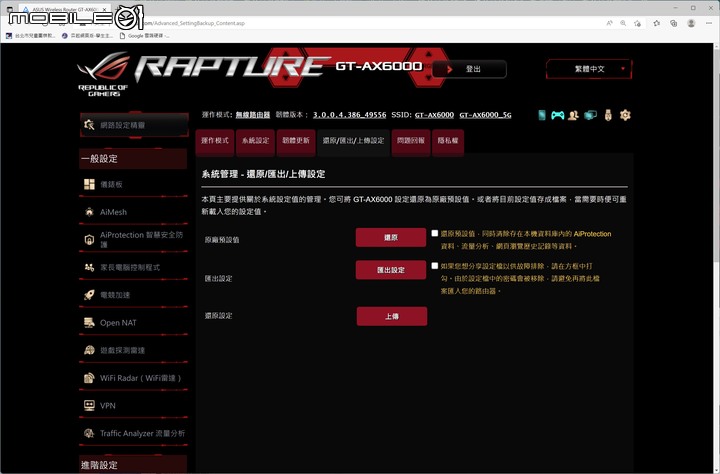Switch to the 操作模式 tab

click(214, 141)
